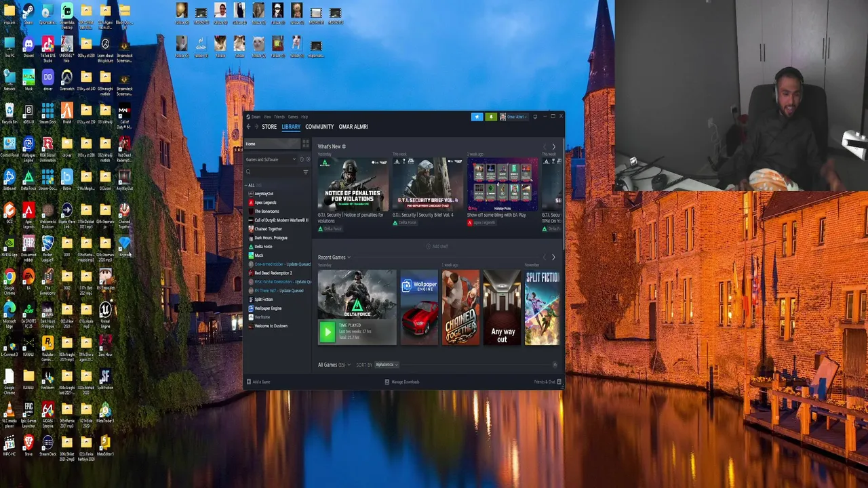Open Chained Together recent game cover
Screen dimensions: 868x488
click(460, 308)
